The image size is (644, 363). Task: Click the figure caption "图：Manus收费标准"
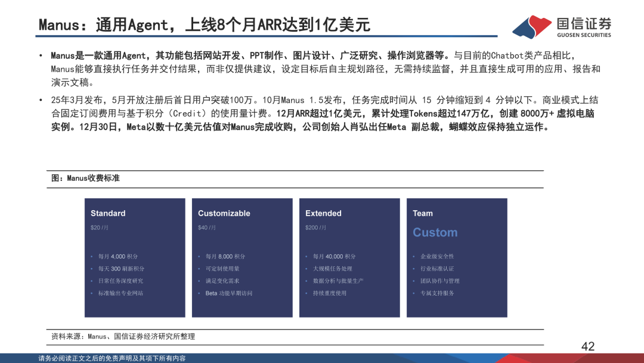tap(85, 178)
